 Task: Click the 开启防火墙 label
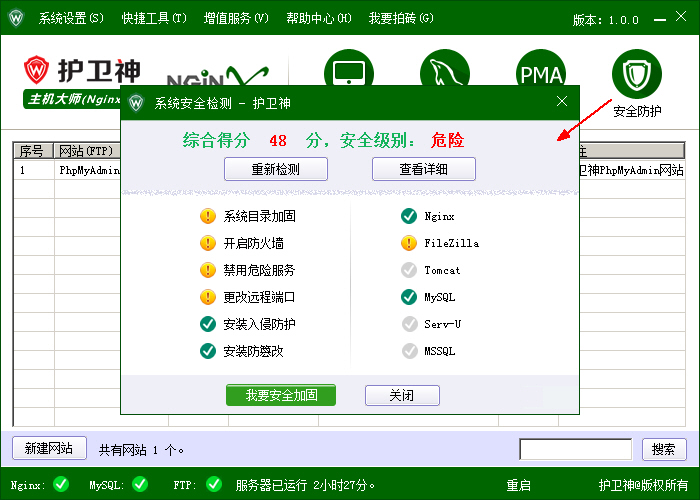[x=254, y=243]
